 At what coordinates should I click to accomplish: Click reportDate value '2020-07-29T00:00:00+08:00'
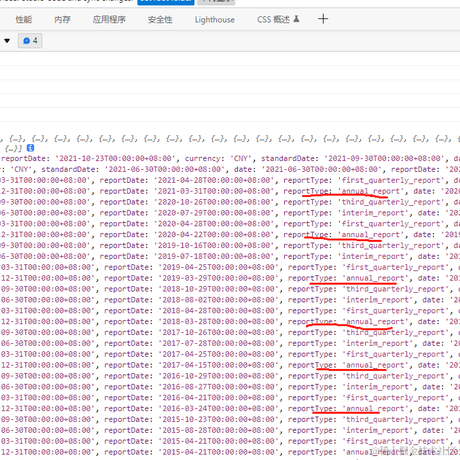[214, 213]
